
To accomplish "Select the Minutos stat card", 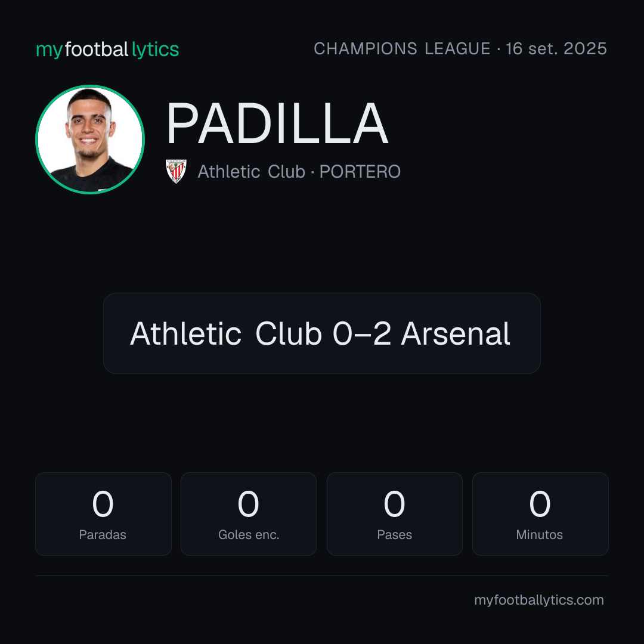I will 540,514.
